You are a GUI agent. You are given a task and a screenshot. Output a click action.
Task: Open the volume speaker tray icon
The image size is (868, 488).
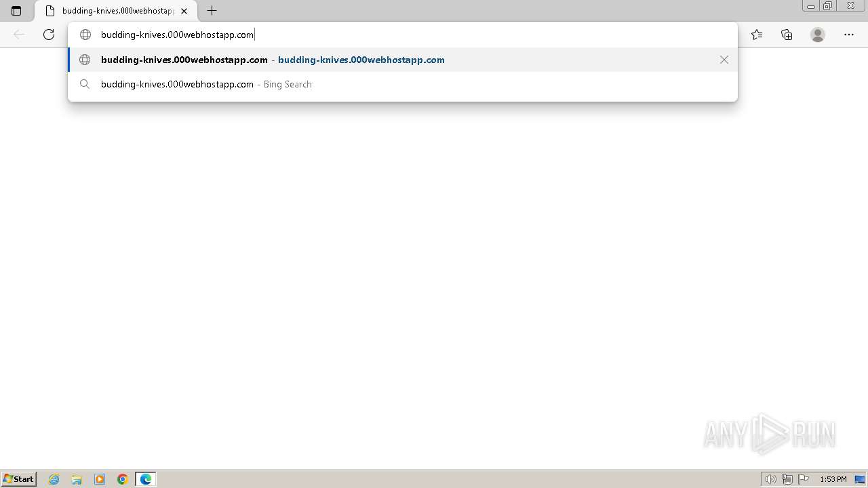[771, 479]
